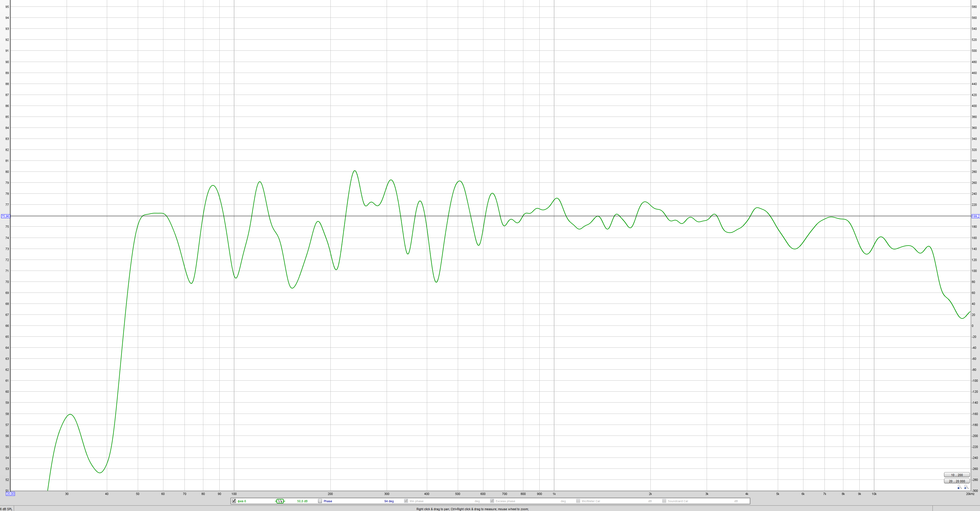980x511 pixels.
Task: Click the blue Phase legend label
Action: coord(328,501)
